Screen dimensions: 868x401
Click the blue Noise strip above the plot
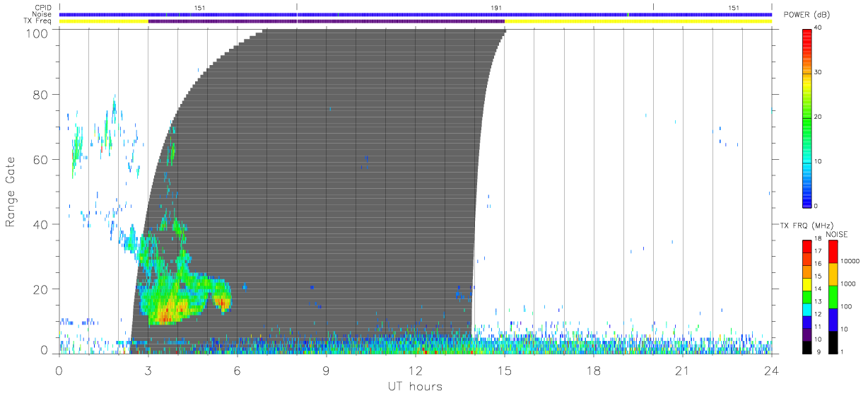point(416,14)
